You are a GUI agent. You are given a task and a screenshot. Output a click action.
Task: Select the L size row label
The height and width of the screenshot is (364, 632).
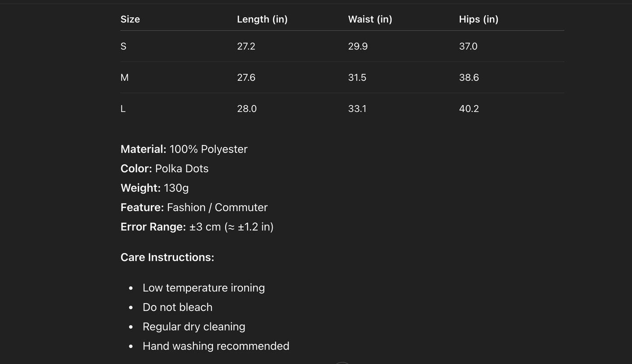pyautogui.click(x=123, y=109)
